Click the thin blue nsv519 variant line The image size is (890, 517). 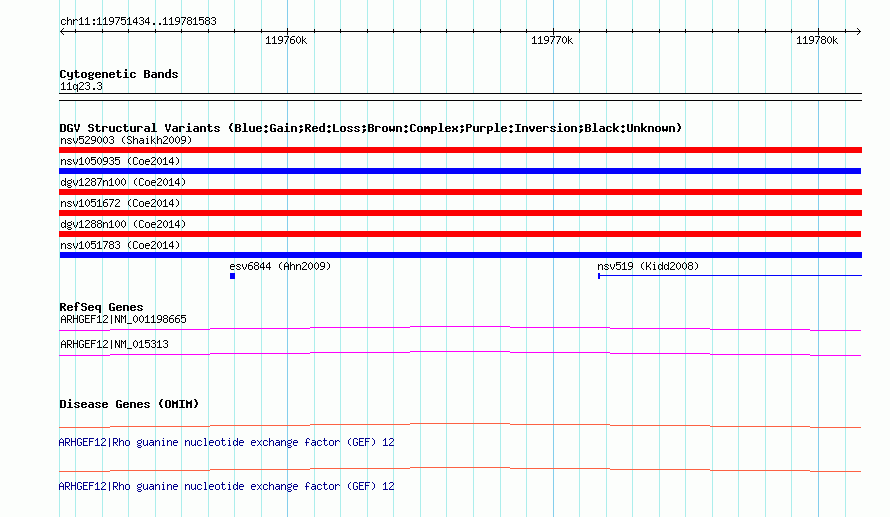tap(730, 276)
